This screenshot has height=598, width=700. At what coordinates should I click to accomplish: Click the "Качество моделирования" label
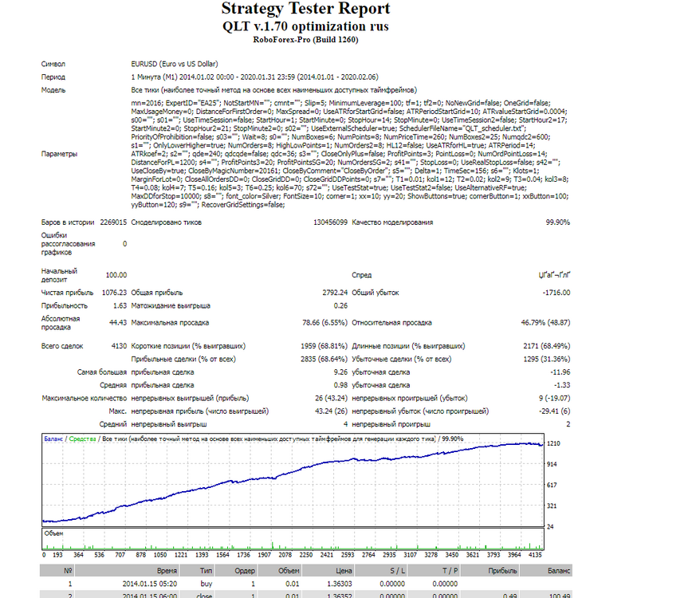392,222
